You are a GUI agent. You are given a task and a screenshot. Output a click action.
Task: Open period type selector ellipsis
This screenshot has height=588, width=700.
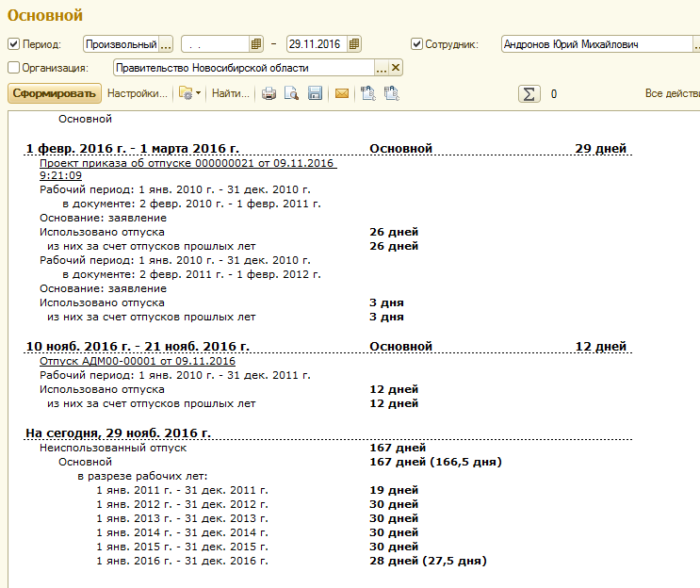click(166, 44)
